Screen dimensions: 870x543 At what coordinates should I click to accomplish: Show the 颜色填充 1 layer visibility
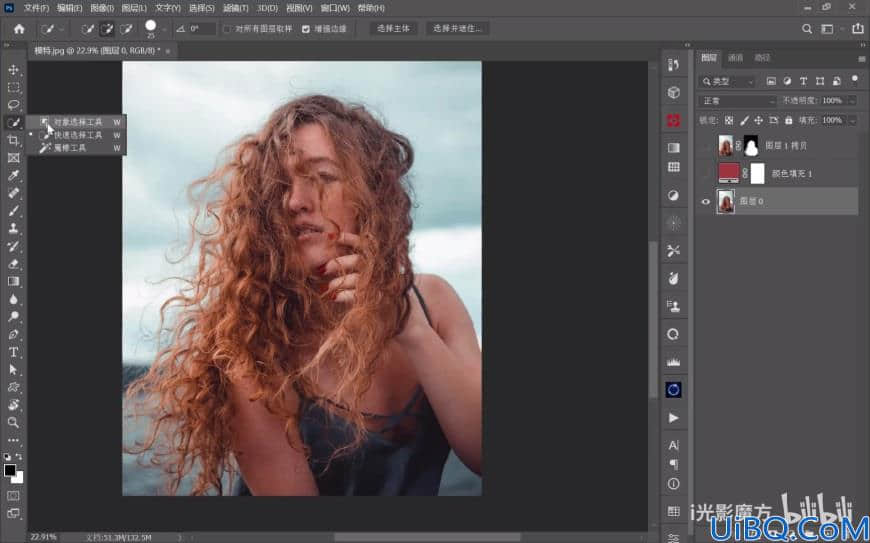tap(706, 174)
